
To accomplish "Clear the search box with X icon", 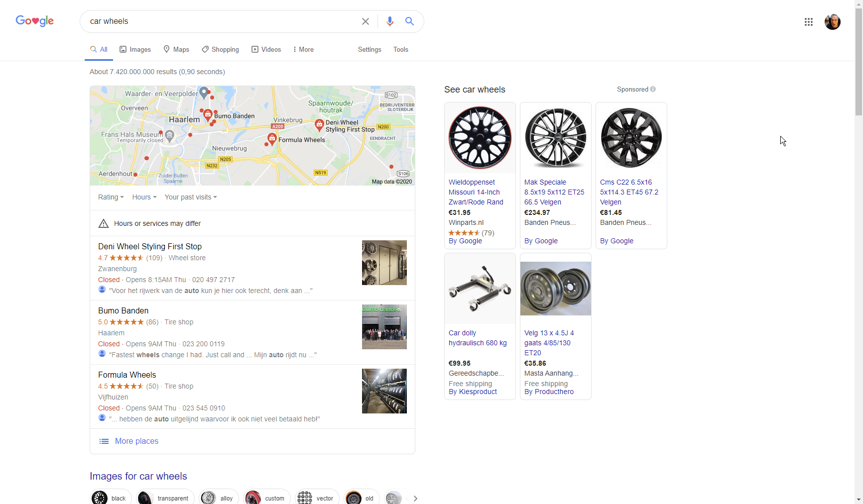I will point(366,21).
